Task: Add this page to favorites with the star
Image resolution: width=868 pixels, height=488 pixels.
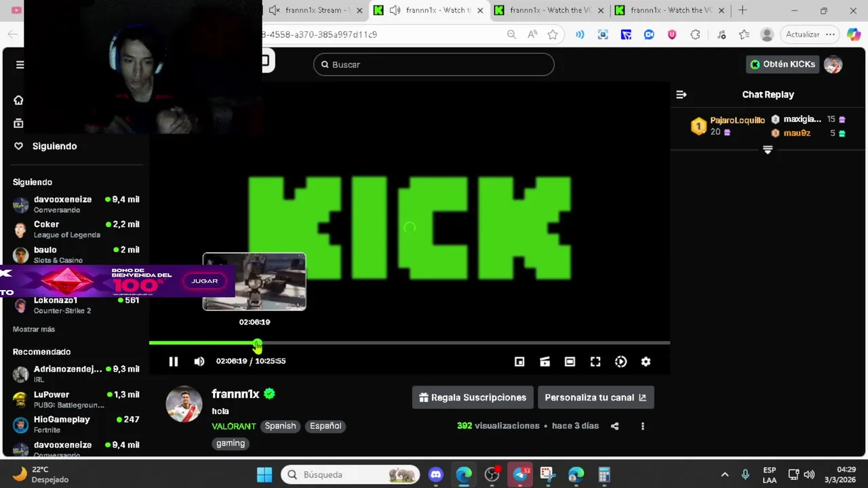Action: pyautogui.click(x=553, y=35)
